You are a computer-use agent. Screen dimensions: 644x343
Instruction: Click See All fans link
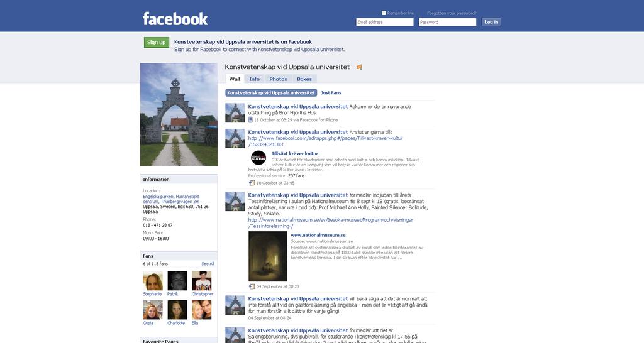click(208, 264)
